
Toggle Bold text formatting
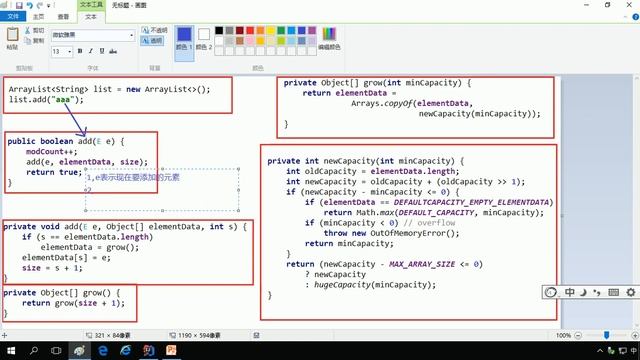click(x=80, y=51)
